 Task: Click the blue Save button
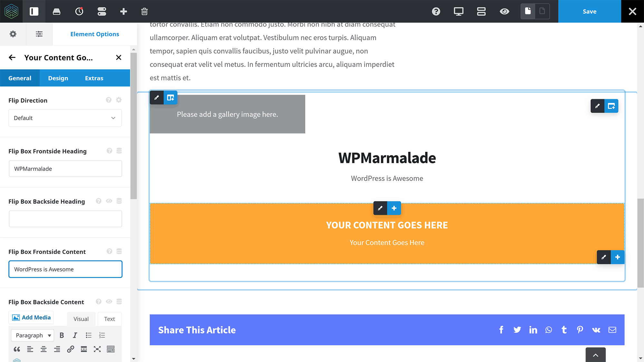pos(589,12)
